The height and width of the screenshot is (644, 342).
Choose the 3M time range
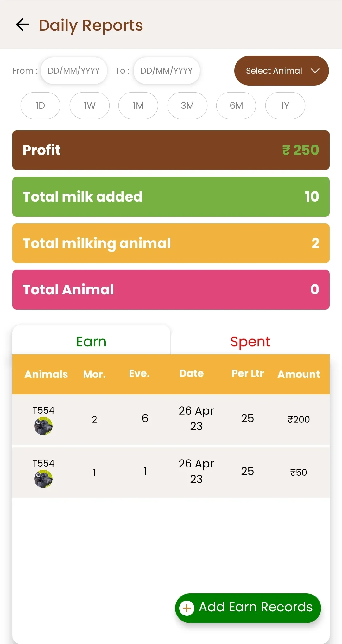(187, 106)
